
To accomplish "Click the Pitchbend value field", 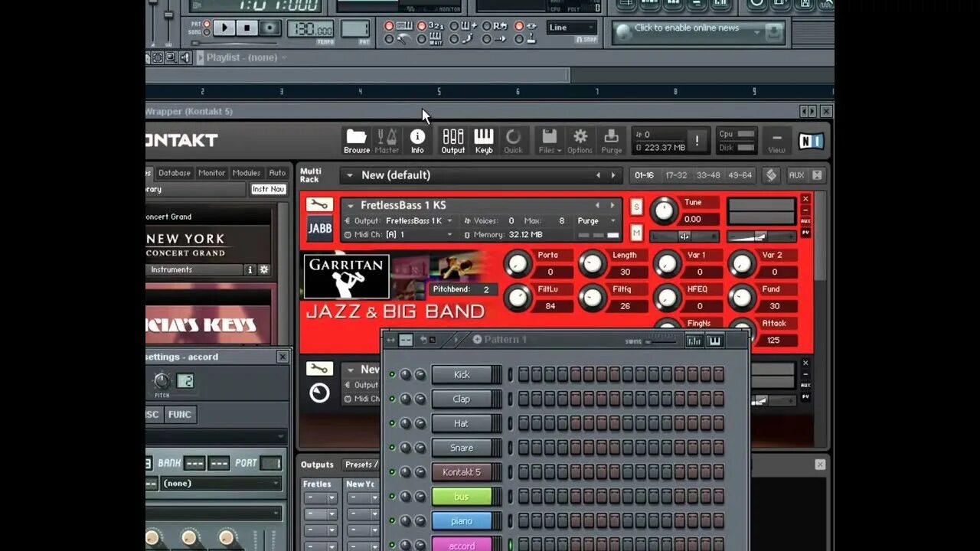I will [x=462, y=290].
